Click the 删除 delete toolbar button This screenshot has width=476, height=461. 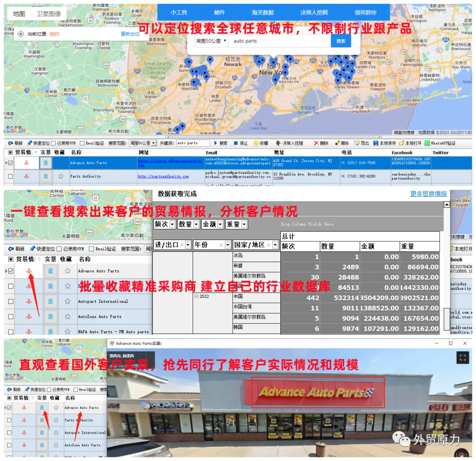point(321,143)
